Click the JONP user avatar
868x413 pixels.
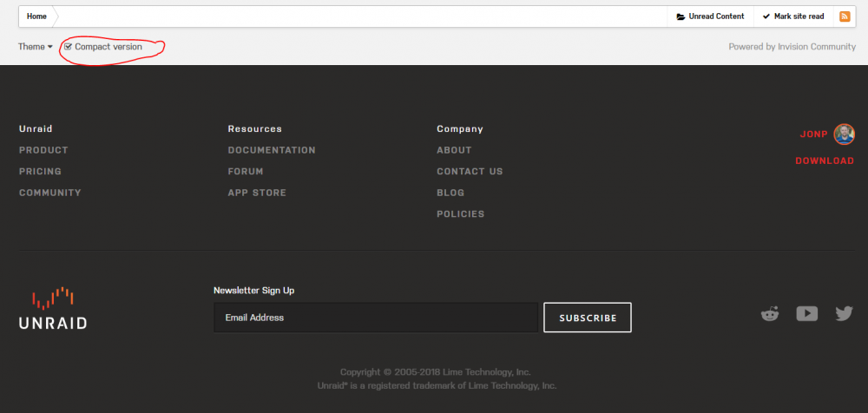pyautogui.click(x=845, y=134)
